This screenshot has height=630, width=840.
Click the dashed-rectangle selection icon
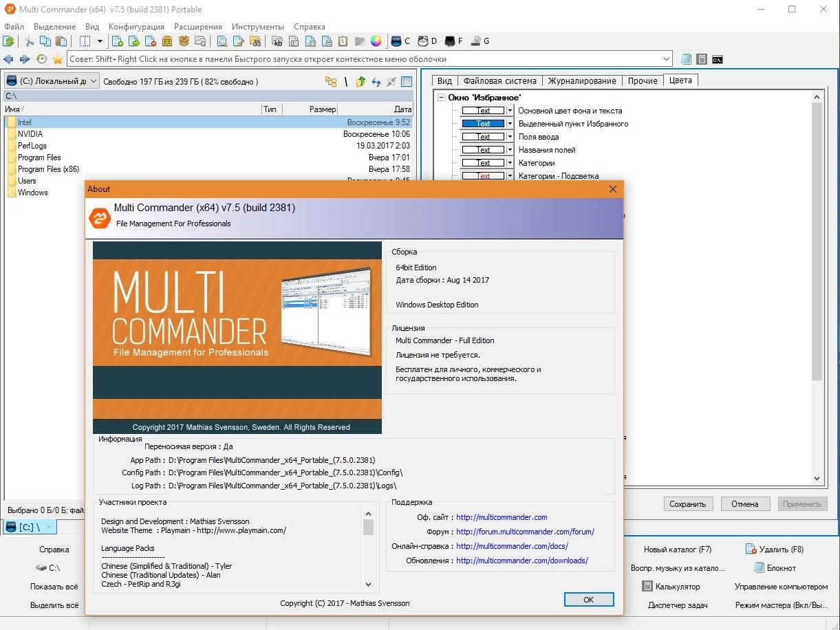(85, 41)
